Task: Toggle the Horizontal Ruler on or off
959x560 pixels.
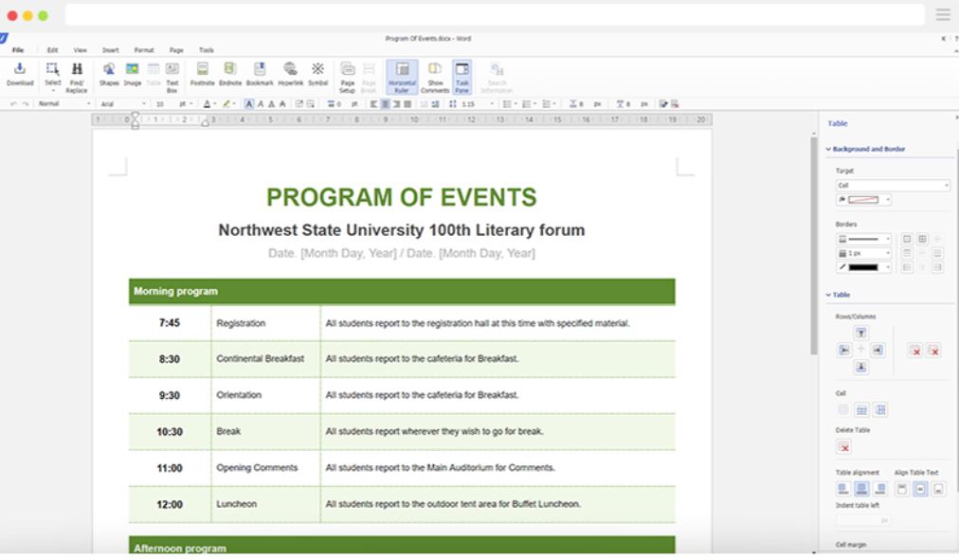Action: [x=403, y=69]
